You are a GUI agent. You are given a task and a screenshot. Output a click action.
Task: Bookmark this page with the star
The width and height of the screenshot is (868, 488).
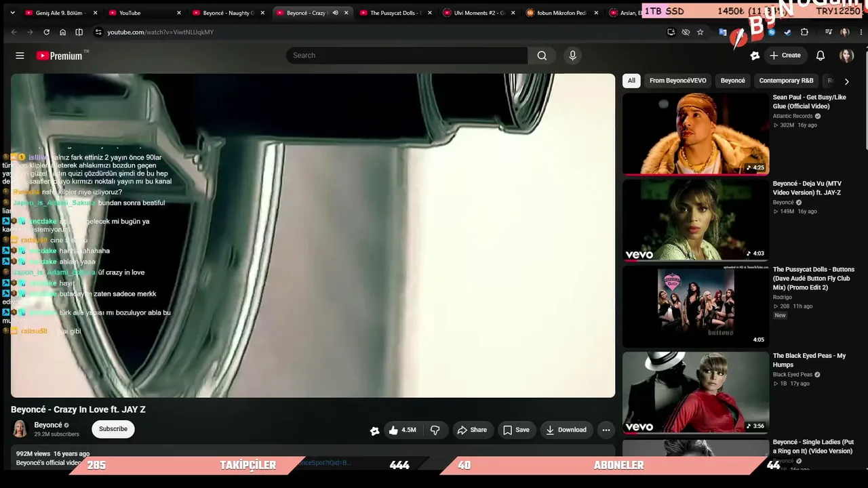pyautogui.click(x=700, y=32)
